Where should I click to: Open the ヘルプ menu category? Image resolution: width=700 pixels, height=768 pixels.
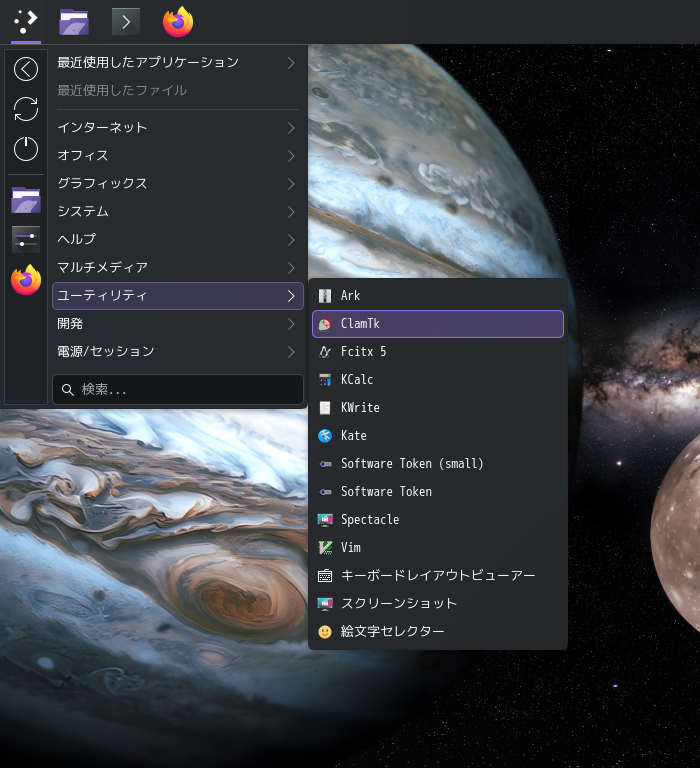[x=178, y=240]
